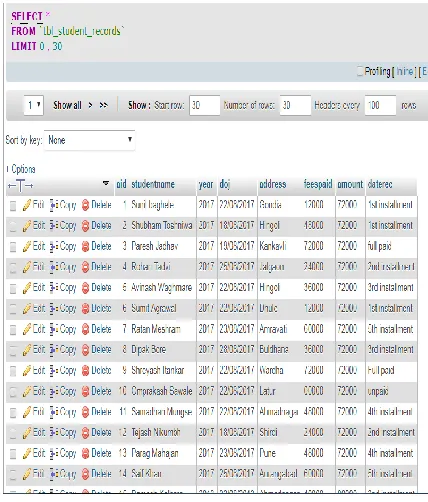
Task: Sort by the year column header
Action: (x=206, y=185)
